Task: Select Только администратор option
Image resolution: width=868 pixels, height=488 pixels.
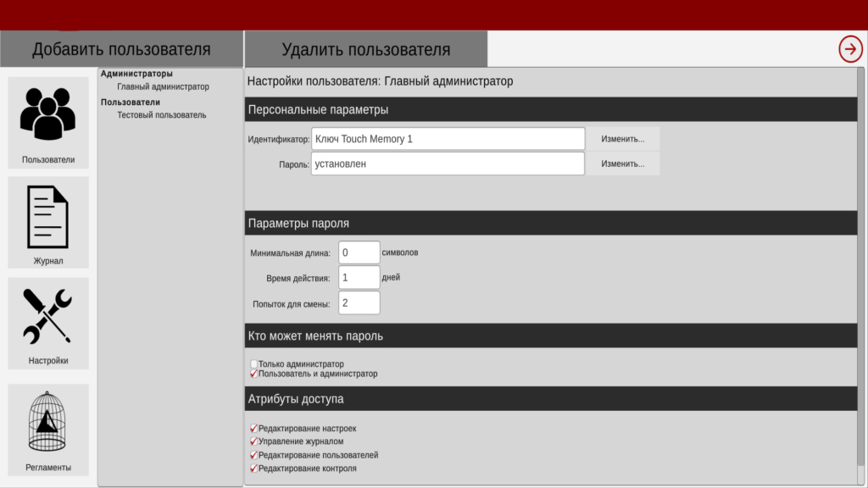Action: [x=254, y=364]
